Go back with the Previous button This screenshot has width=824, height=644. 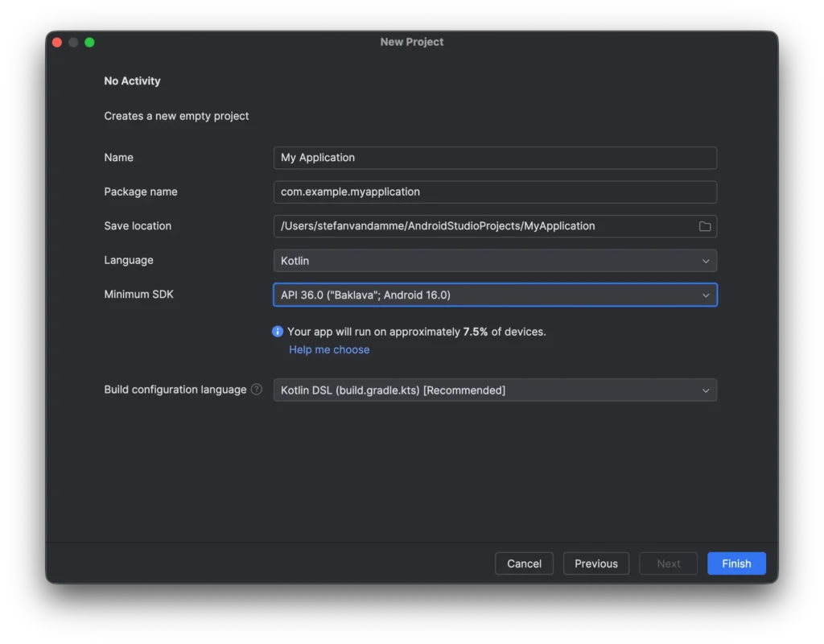click(x=595, y=563)
